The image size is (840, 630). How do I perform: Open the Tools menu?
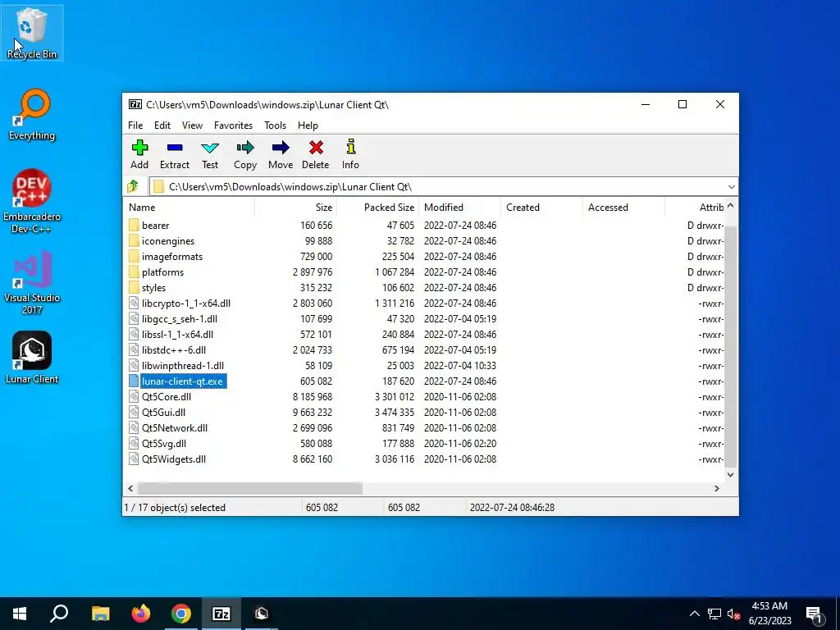(x=275, y=126)
